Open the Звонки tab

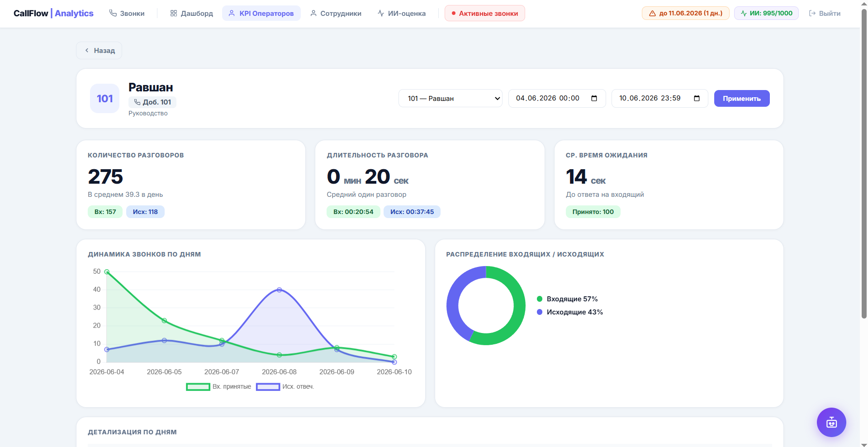[x=127, y=14]
